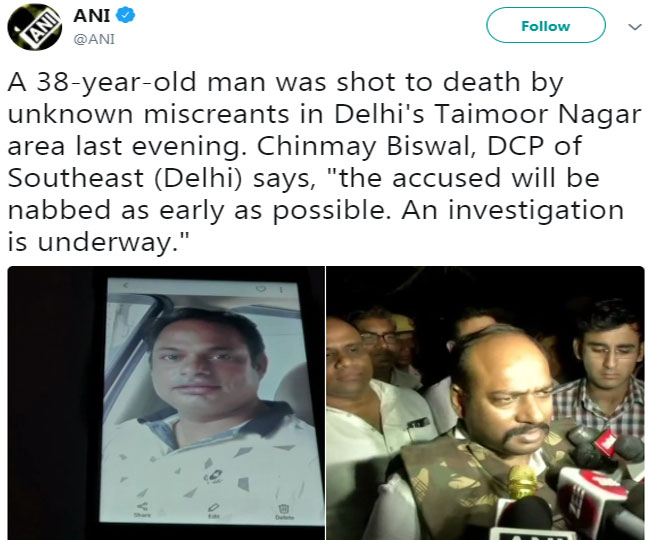Open the ANI display name link
The height and width of the screenshot is (540, 650).
pyautogui.click(x=94, y=16)
